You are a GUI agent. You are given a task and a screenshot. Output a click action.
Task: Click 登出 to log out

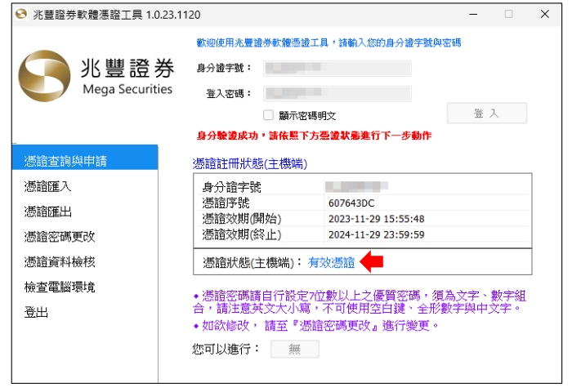click(37, 313)
